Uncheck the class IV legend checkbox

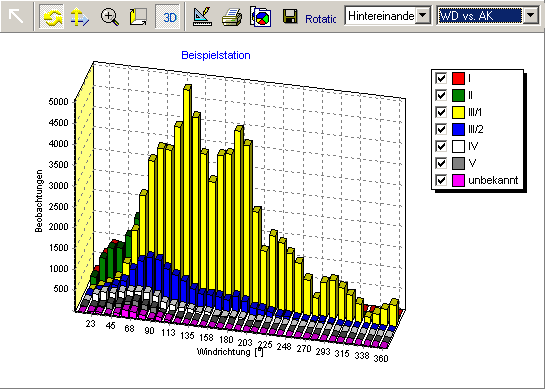coord(441,146)
